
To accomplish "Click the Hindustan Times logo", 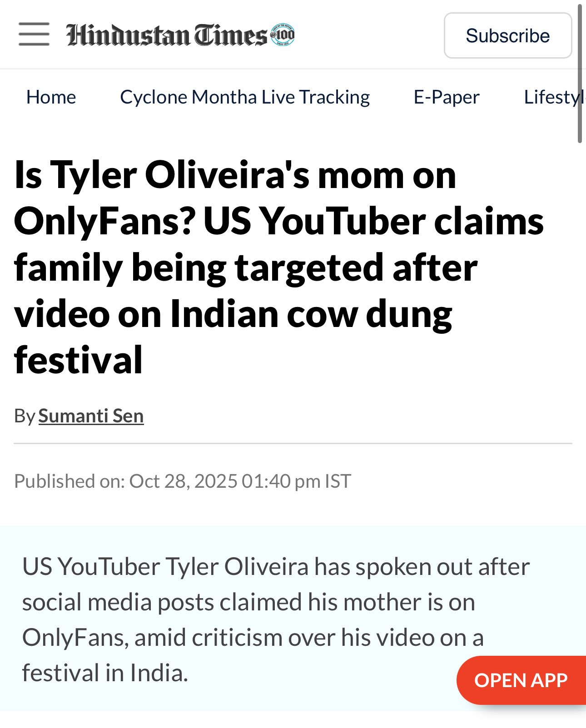I will point(167,35).
